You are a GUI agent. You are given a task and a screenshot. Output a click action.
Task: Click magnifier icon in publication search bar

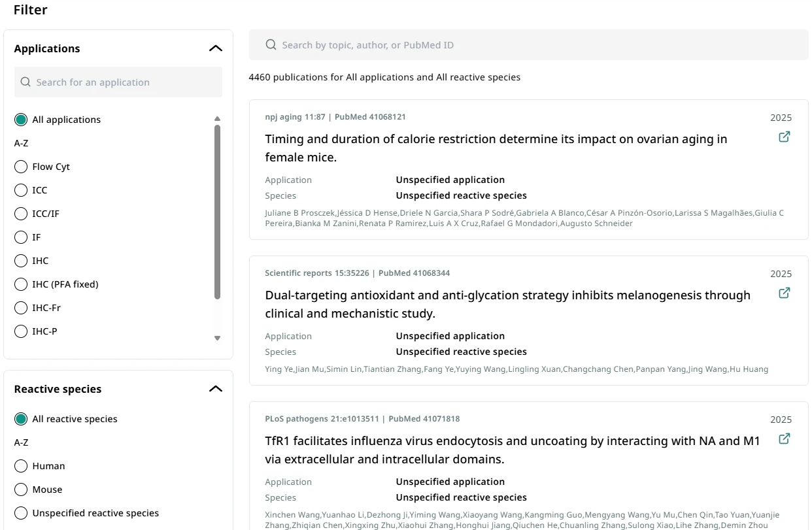click(271, 45)
